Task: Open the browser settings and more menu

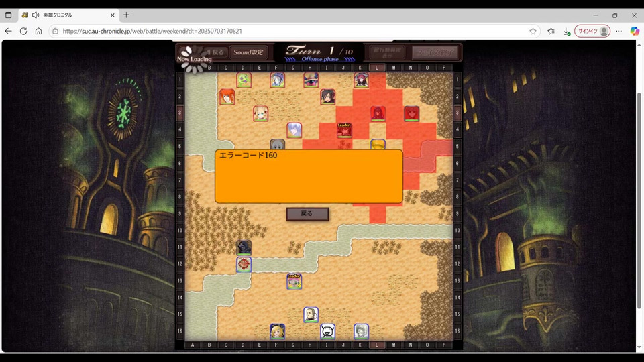Action: click(x=619, y=32)
